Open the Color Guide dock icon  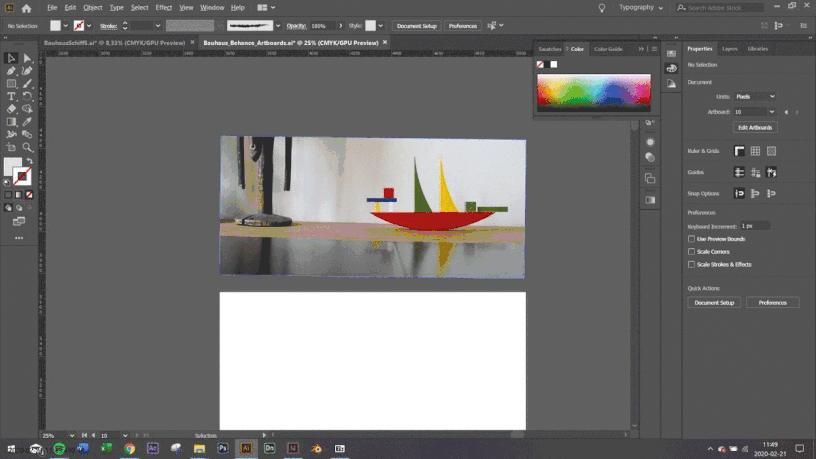click(x=671, y=83)
